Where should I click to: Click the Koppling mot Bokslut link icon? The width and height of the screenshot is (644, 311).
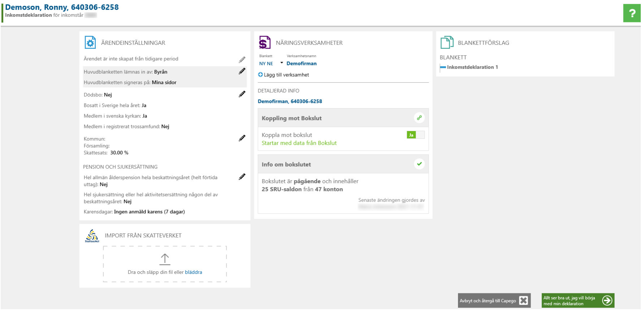419,118
